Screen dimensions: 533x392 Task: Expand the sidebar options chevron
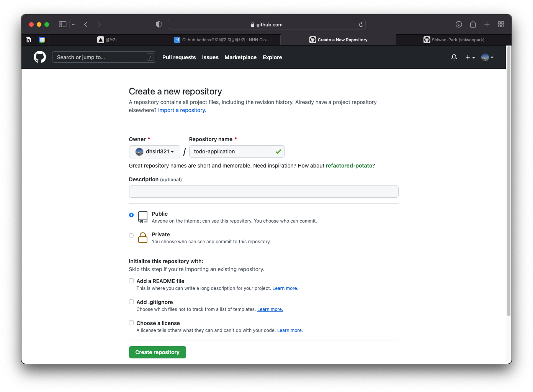[x=73, y=24]
